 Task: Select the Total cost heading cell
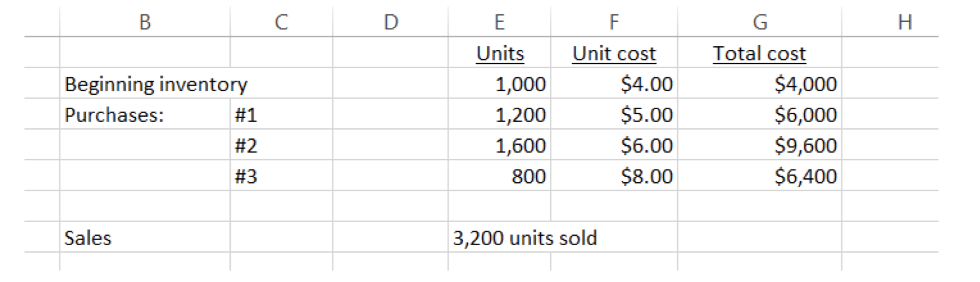[759, 54]
